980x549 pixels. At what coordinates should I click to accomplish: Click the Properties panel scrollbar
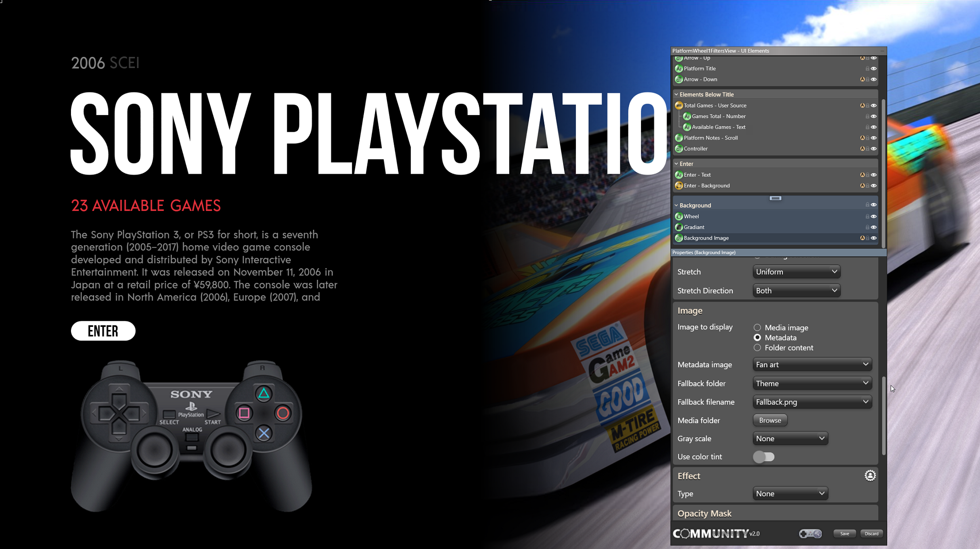883,416
